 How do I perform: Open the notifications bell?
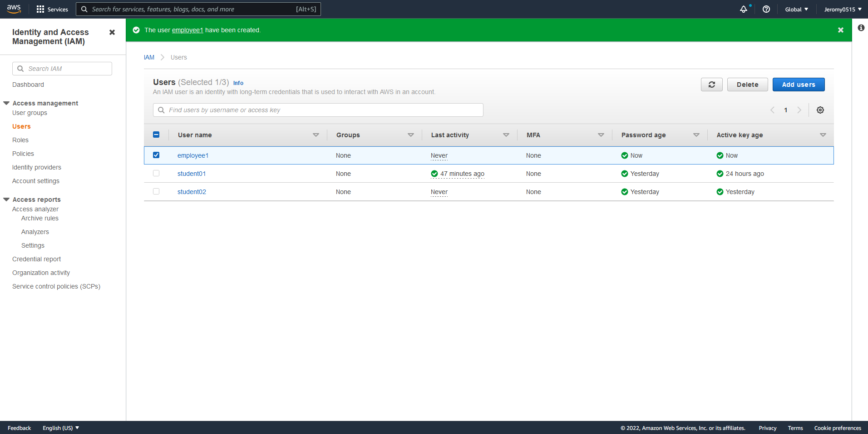[743, 9]
